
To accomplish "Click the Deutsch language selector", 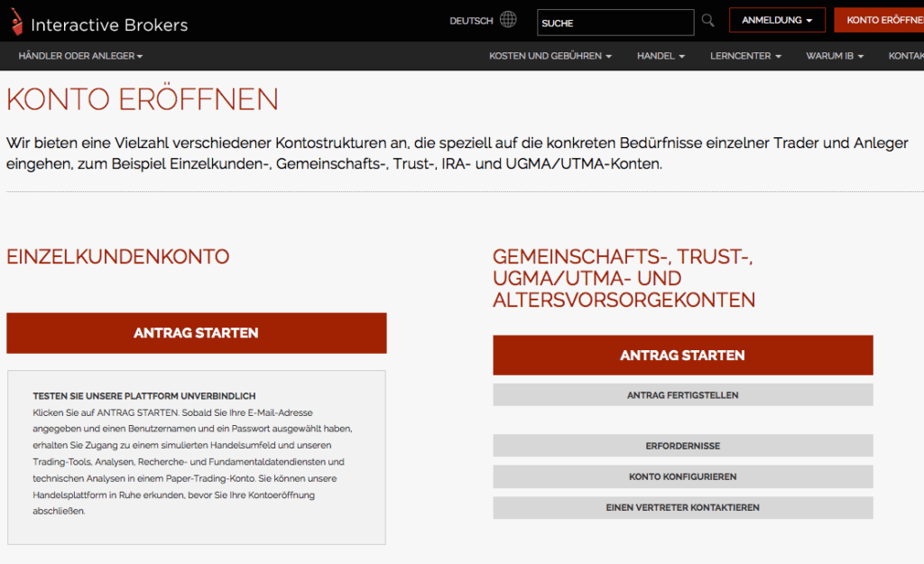I will (x=471, y=21).
